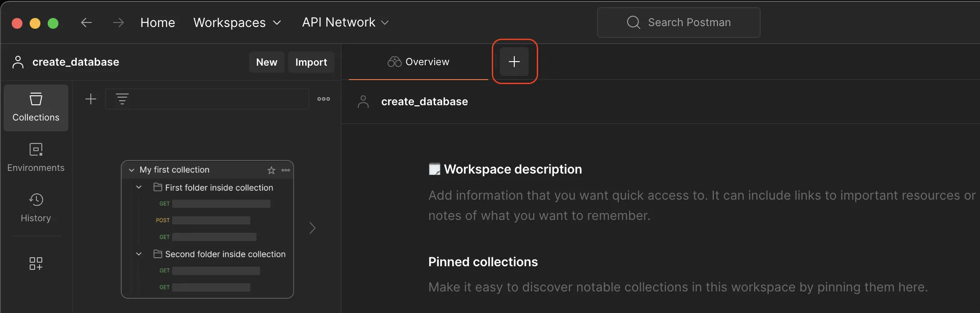980x313 pixels.
Task: Click the New button
Action: (x=267, y=62)
